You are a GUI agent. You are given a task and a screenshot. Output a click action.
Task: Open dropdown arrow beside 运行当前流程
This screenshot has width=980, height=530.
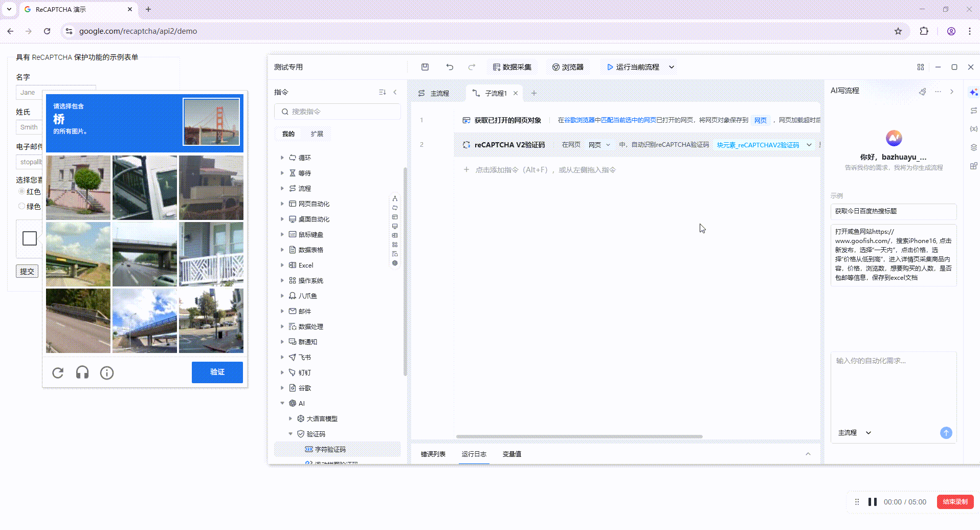tap(672, 67)
